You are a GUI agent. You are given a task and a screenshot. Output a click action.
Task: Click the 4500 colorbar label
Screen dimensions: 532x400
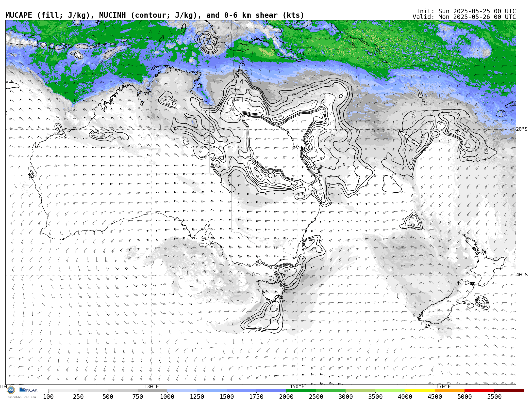click(435, 397)
